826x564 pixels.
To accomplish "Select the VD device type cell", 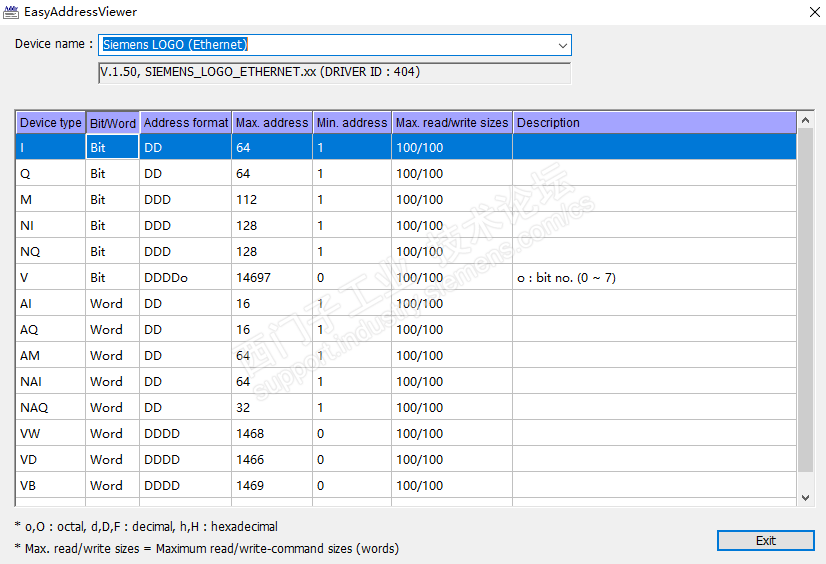I will pos(51,459).
